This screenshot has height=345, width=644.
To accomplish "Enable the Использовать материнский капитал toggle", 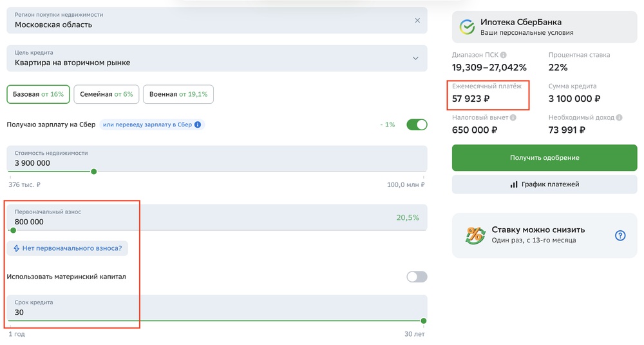I will [x=417, y=277].
